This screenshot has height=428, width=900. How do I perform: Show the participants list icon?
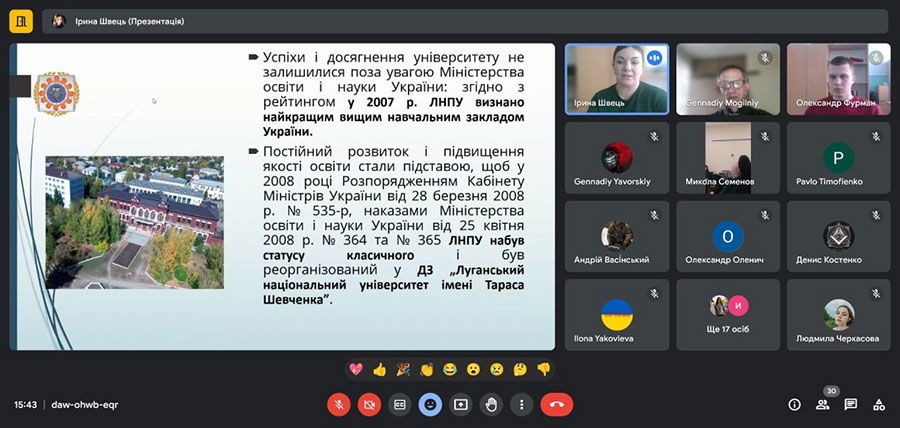point(823,404)
